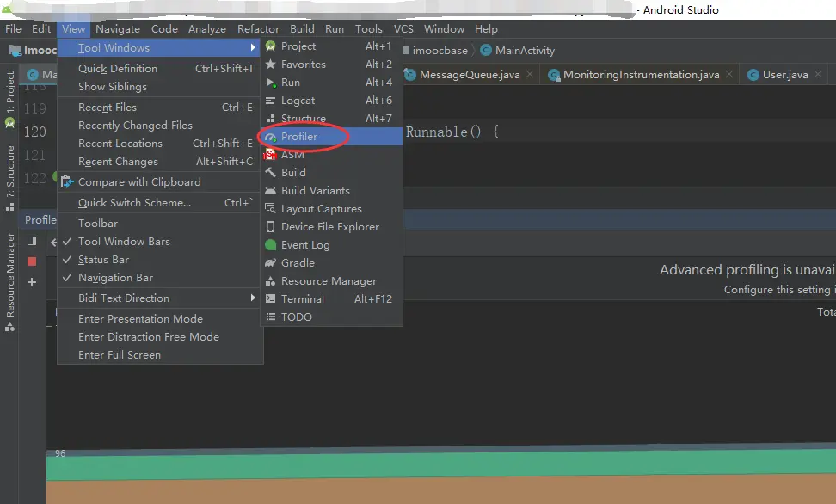Open the ASM tool window entry
Image resolution: width=836 pixels, height=504 pixels.
(x=331, y=155)
